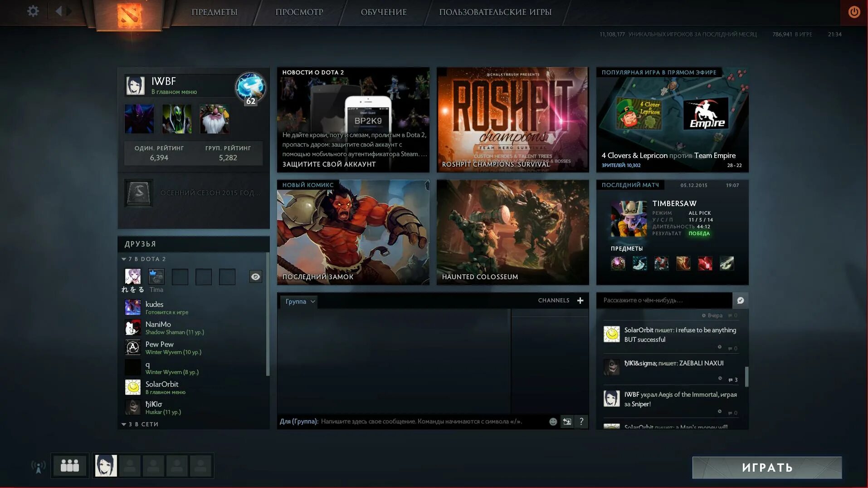
Task: Invite to the last empty party slot
Action: tap(200, 465)
